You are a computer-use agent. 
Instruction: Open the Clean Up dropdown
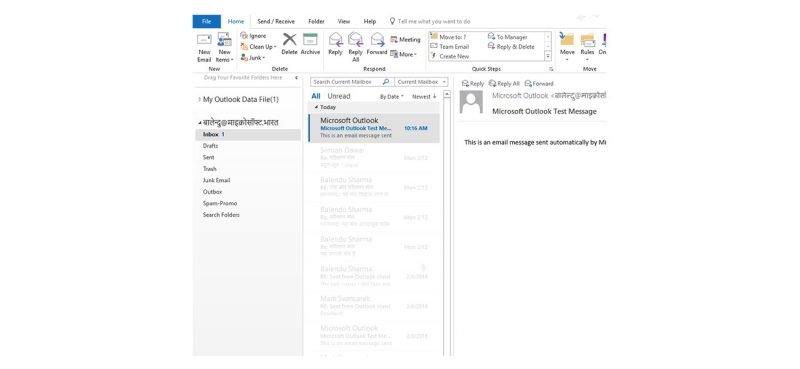(258, 46)
